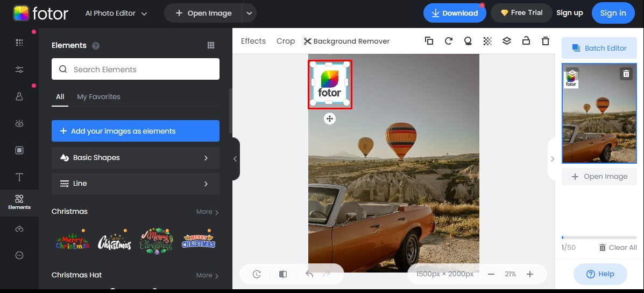Click the redo arrow at bottom

[327, 274]
